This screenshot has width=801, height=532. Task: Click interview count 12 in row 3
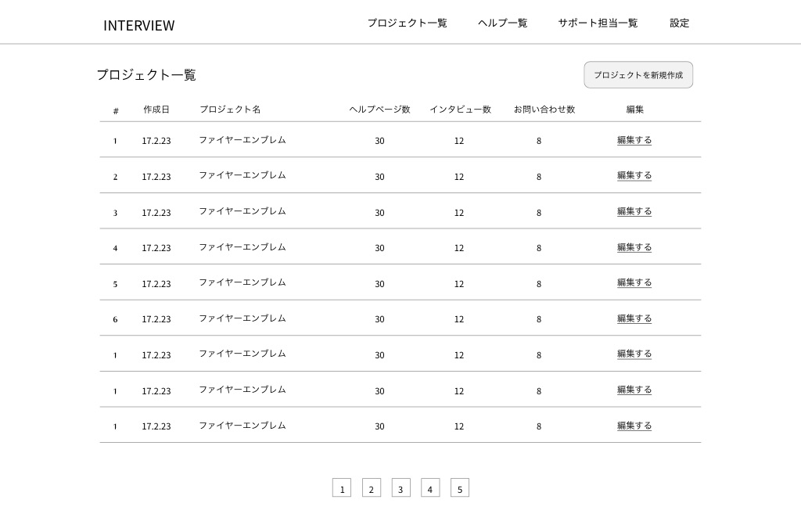click(x=459, y=213)
